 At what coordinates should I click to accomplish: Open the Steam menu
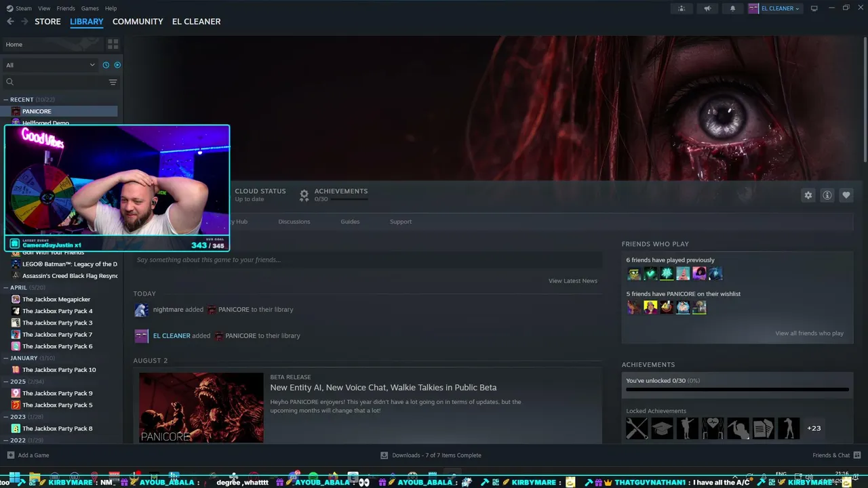pyautogui.click(x=24, y=8)
